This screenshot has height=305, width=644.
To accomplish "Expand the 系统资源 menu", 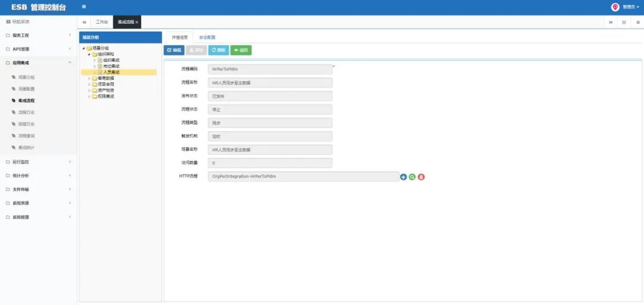I will coord(39,203).
